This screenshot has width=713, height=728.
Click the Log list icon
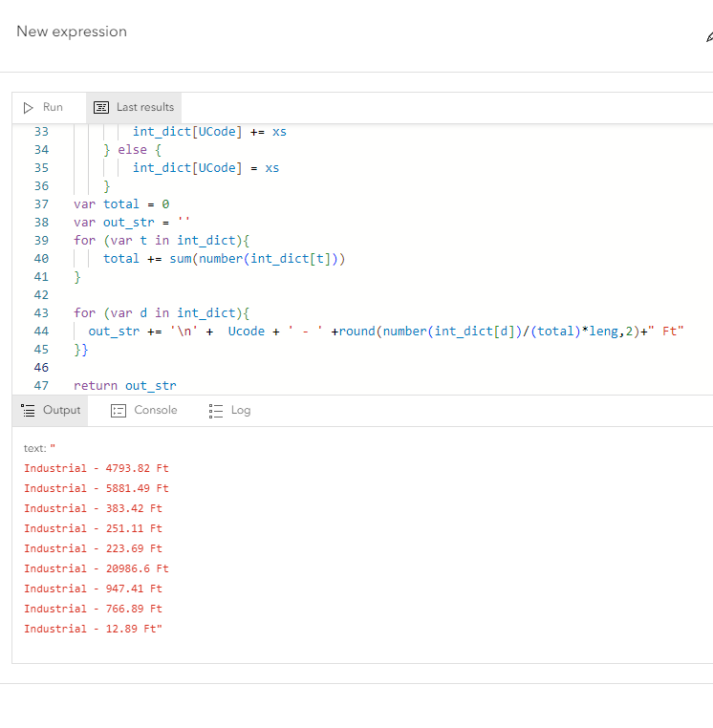(x=215, y=411)
